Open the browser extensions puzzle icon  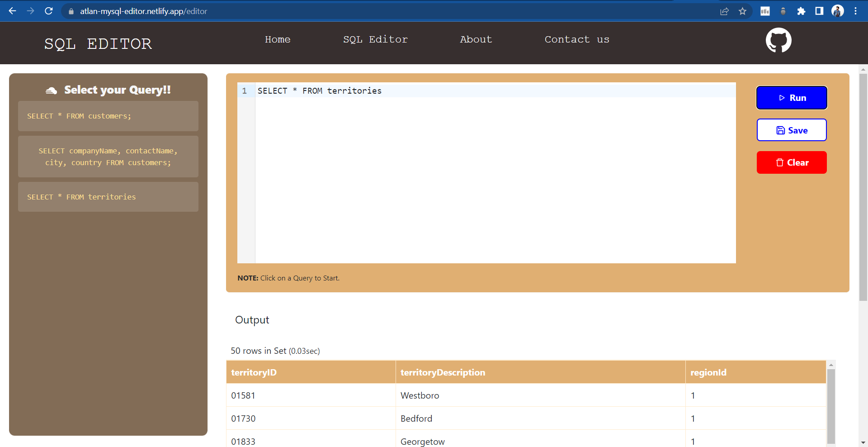801,11
